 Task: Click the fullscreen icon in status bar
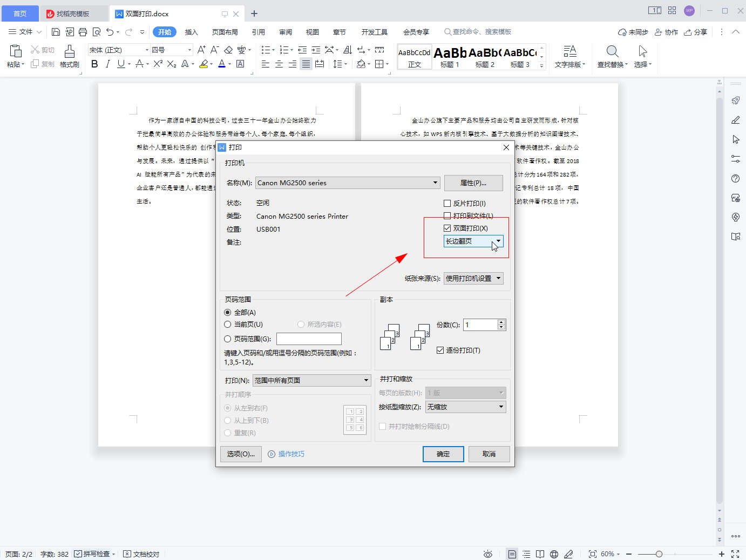click(x=735, y=554)
